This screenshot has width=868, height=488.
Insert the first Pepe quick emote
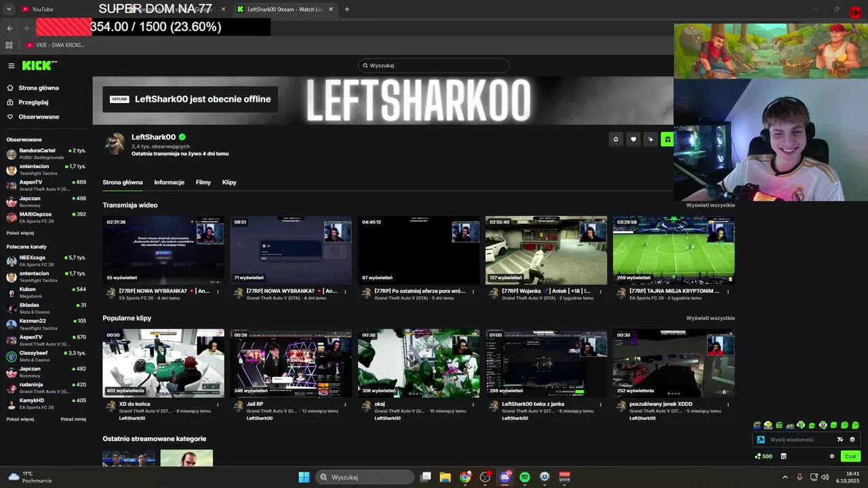click(x=757, y=425)
